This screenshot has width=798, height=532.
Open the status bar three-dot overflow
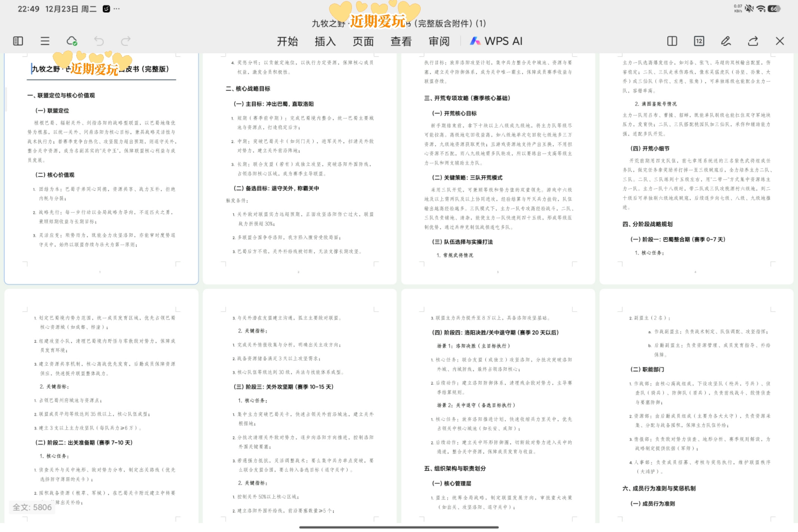pyautogui.click(x=117, y=9)
